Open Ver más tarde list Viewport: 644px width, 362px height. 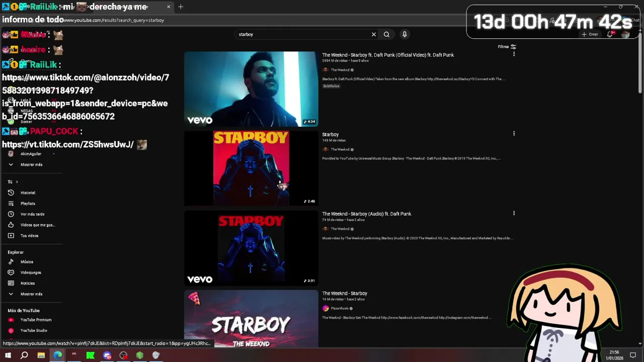coord(32,214)
